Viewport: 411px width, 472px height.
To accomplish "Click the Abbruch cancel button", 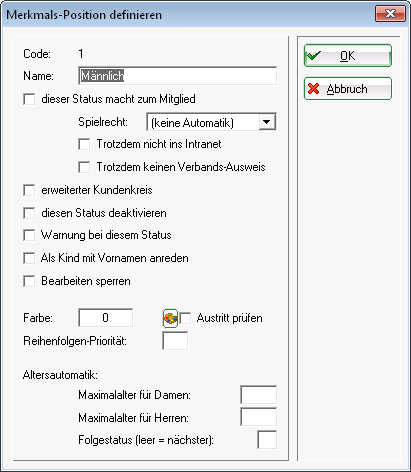I will coord(348,89).
